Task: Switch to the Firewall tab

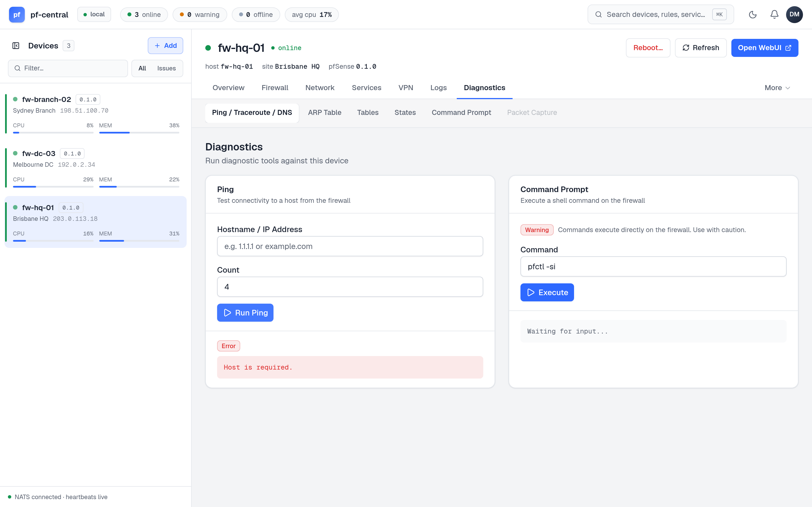Action: (275, 88)
